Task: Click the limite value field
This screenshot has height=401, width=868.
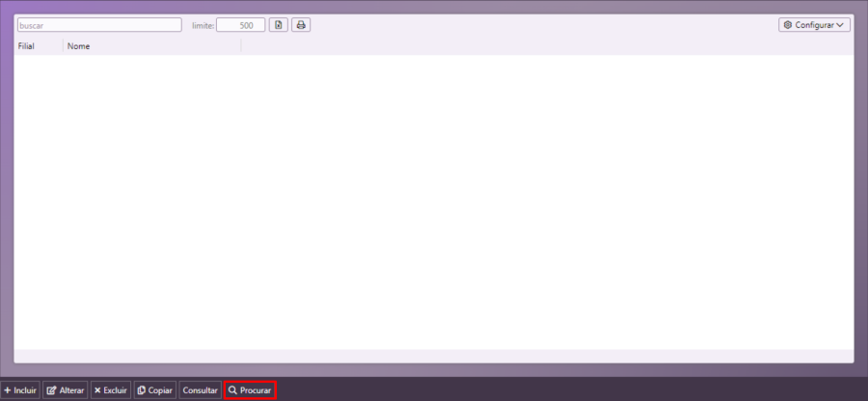Action: point(241,25)
